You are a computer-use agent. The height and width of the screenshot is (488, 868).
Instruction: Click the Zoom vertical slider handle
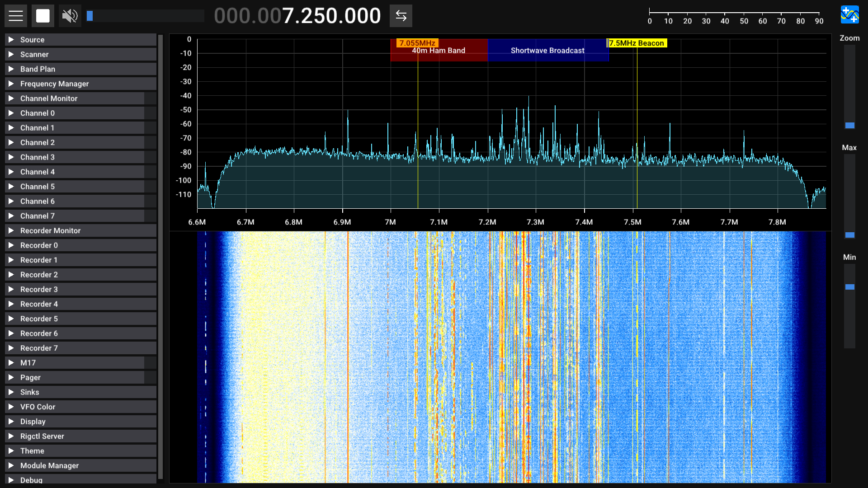coord(849,126)
